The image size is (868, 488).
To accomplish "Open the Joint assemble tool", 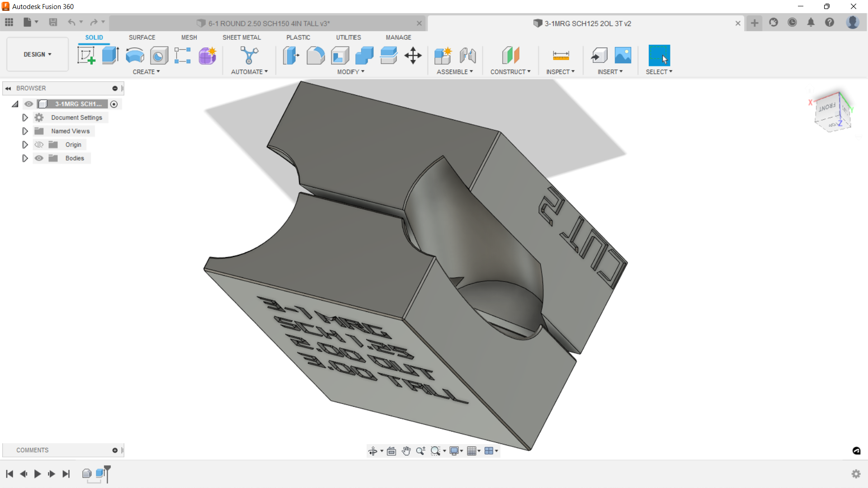I will point(468,56).
